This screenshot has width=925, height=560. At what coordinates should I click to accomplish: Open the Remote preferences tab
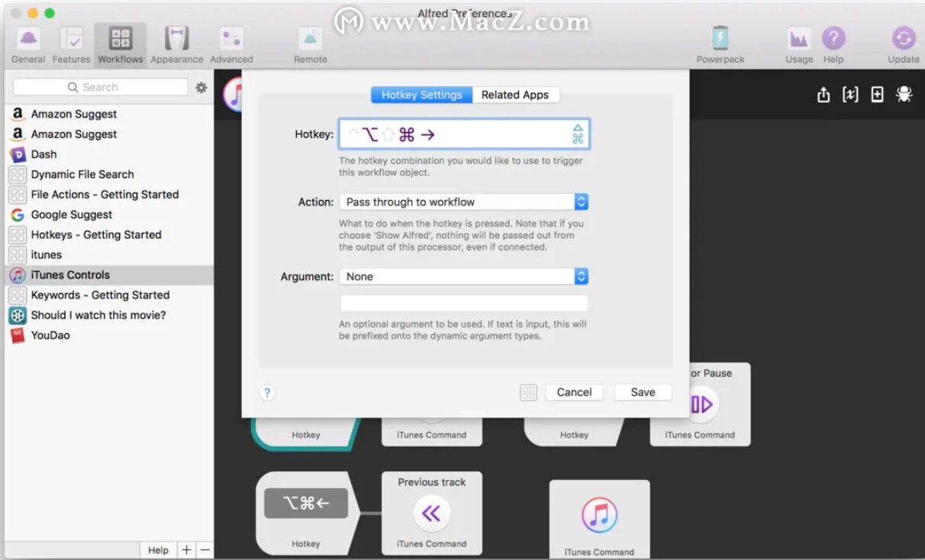pos(311,45)
